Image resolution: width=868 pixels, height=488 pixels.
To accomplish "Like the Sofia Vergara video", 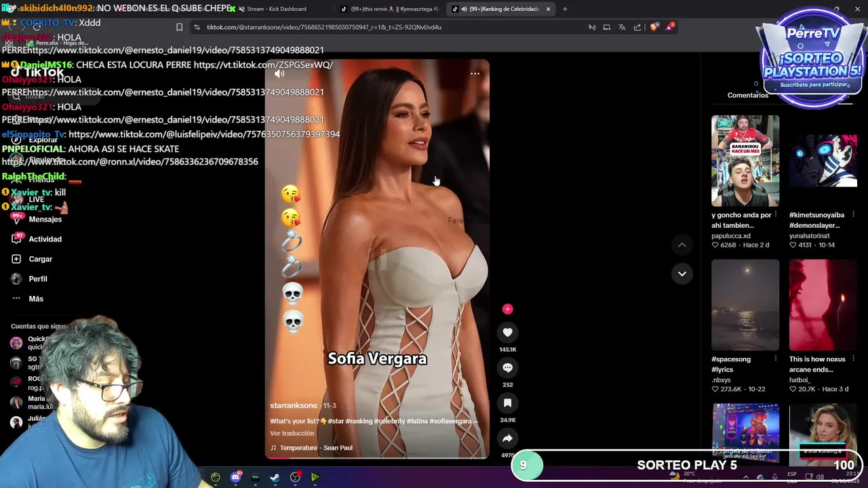I will [507, 332].
